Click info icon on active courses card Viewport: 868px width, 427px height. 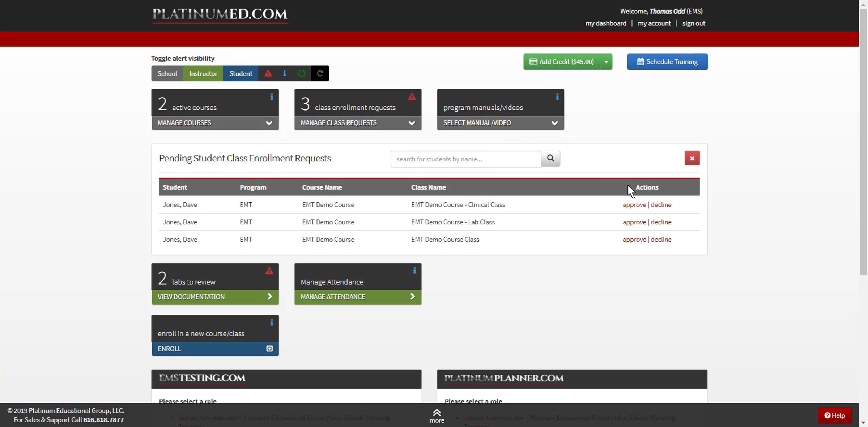pos(272,97)
